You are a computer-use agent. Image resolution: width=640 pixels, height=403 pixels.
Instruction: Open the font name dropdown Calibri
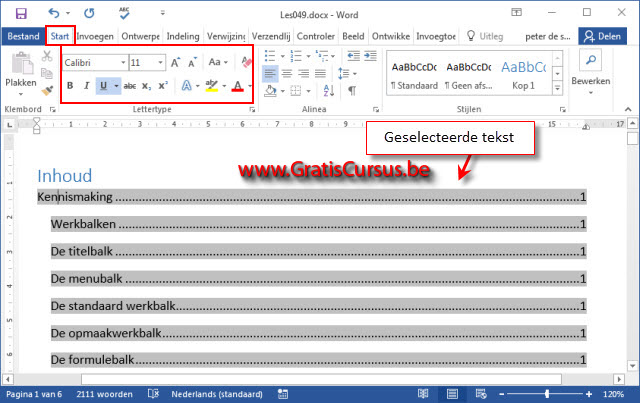[123, 62]
